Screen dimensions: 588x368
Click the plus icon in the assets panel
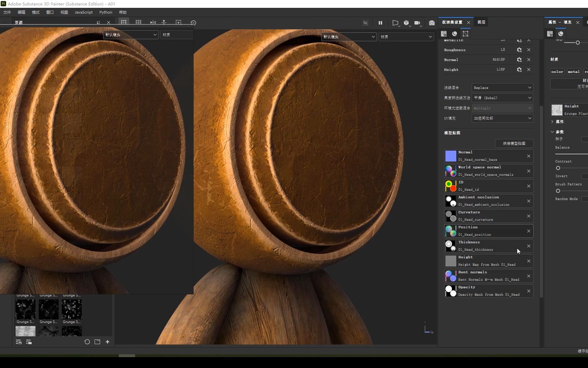(108, 342)
